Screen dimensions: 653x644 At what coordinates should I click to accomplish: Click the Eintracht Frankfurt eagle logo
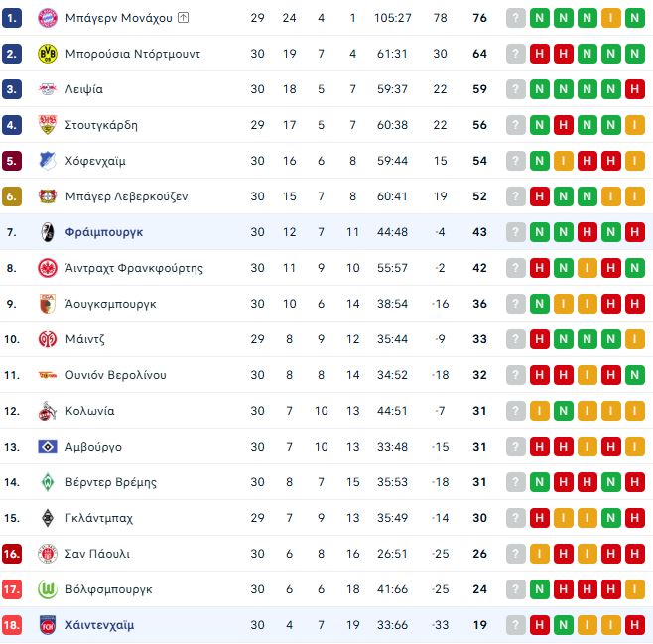[46, 268]
